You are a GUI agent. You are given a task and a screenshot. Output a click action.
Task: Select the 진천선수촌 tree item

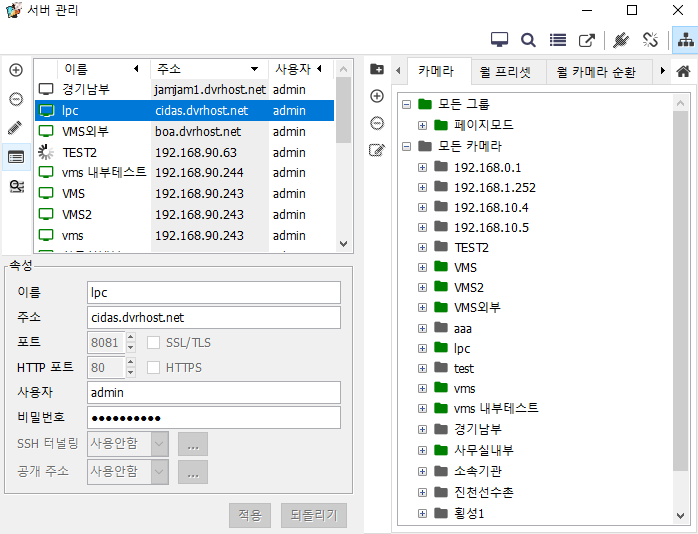point(483,492)
